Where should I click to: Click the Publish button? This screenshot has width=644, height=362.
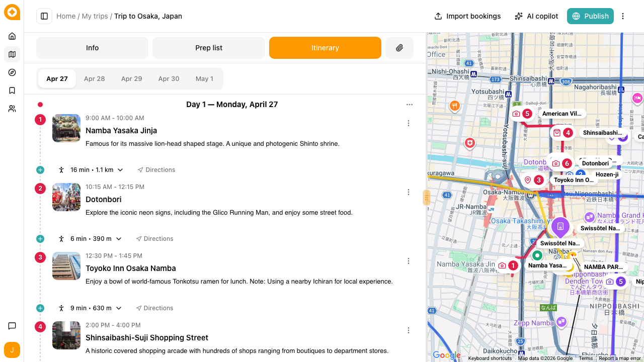point(590,16)
